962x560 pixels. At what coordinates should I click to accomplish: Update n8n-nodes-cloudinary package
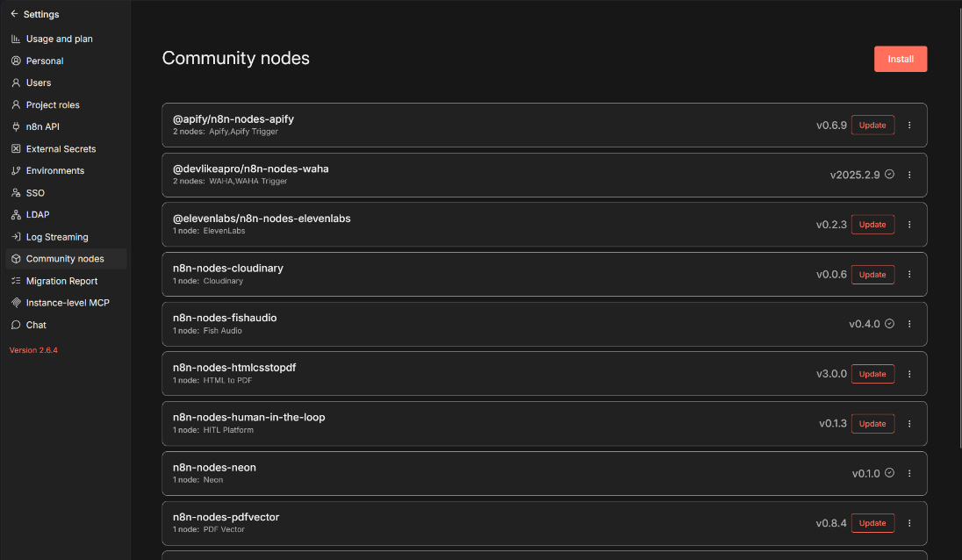click(872, 274)
